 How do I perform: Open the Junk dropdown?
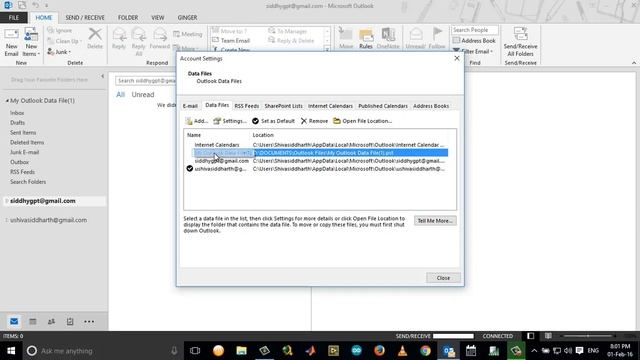(x=59, y=52)
